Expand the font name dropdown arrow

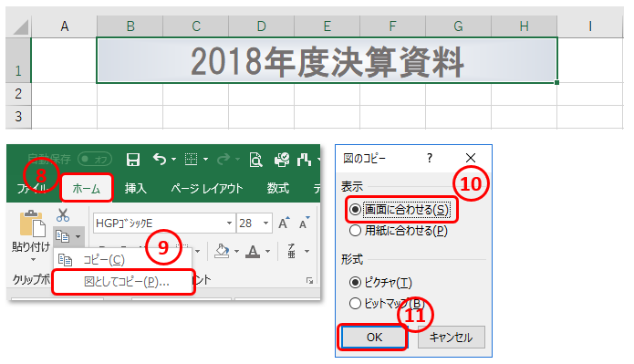click(x=229, y=224)
